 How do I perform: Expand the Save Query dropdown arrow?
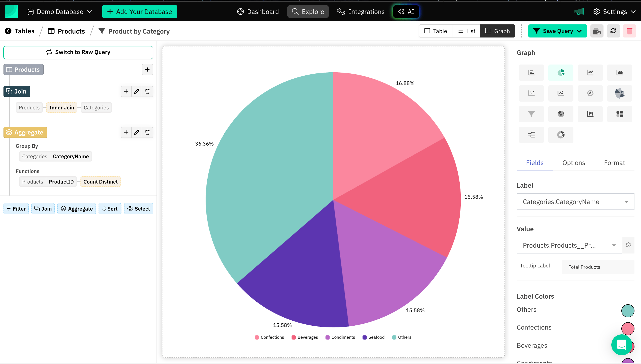pos(580,31)
